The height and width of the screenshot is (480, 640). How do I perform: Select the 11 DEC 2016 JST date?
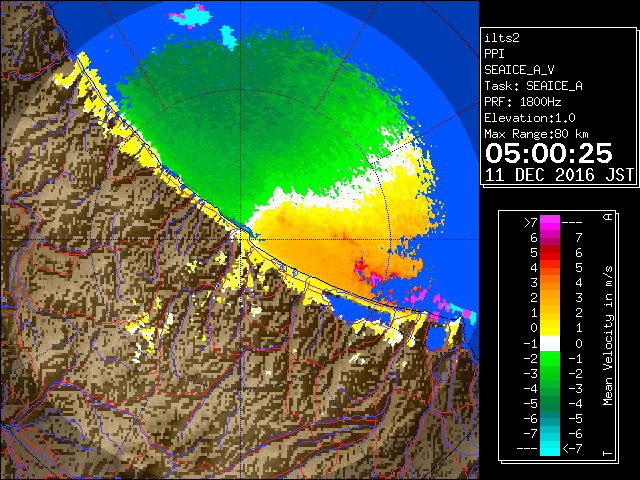coord(560,175)
